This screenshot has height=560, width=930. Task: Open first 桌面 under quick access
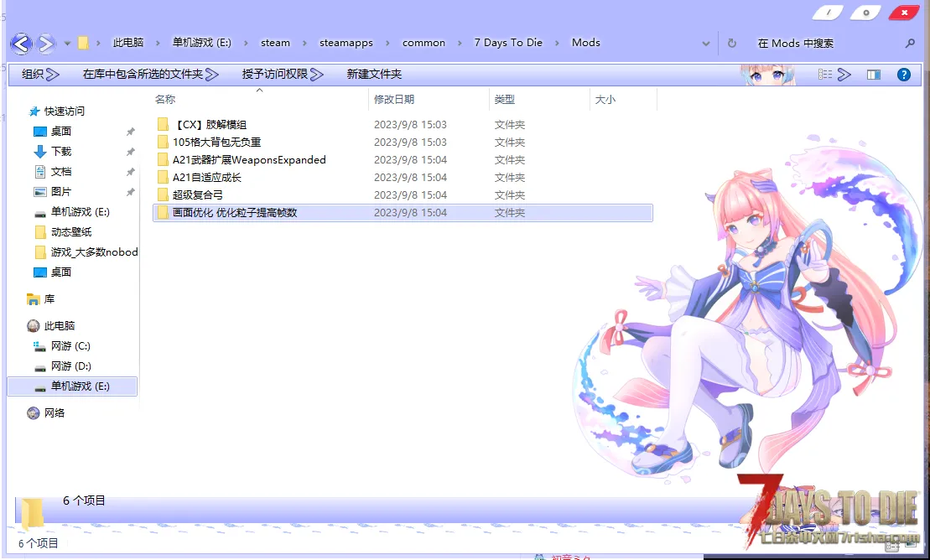click(61, 132)
